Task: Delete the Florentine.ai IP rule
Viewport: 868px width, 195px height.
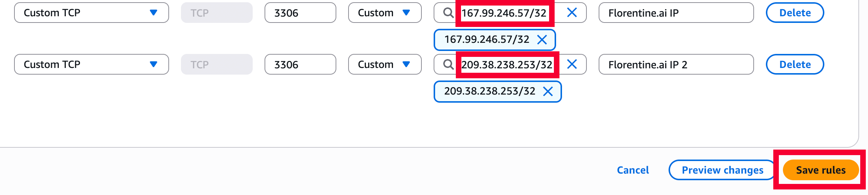Action: (x=795, y=13)
